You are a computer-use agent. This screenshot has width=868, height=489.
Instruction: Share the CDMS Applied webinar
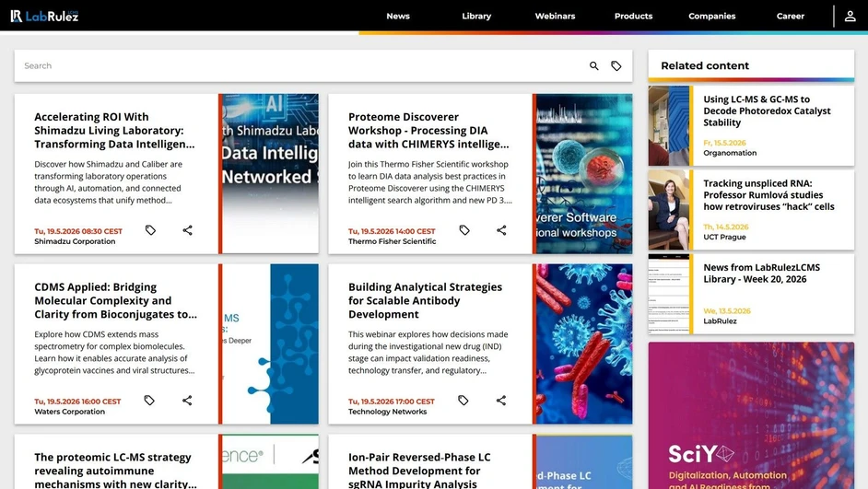click(187, 400)
